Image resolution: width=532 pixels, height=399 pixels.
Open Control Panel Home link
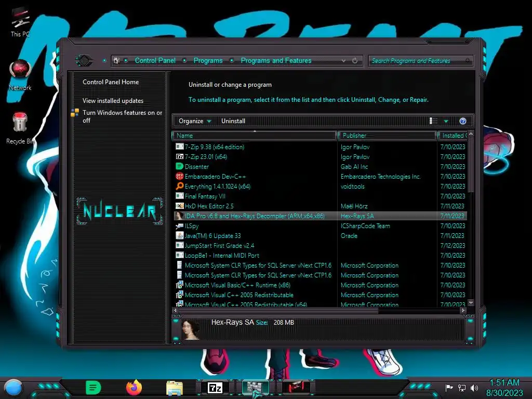111,82
